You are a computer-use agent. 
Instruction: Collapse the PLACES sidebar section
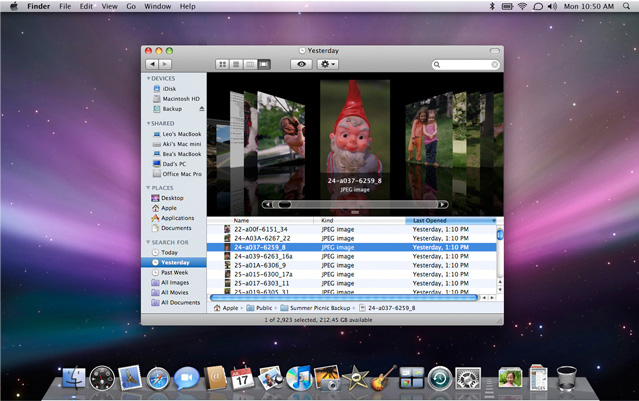pyautogui.click(x=148, y=188)
